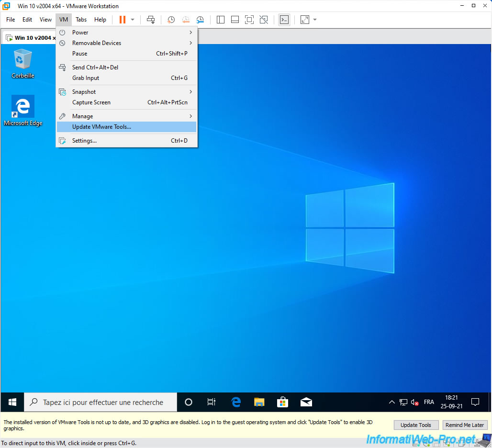Open the File menu

[x=11, y=20]
